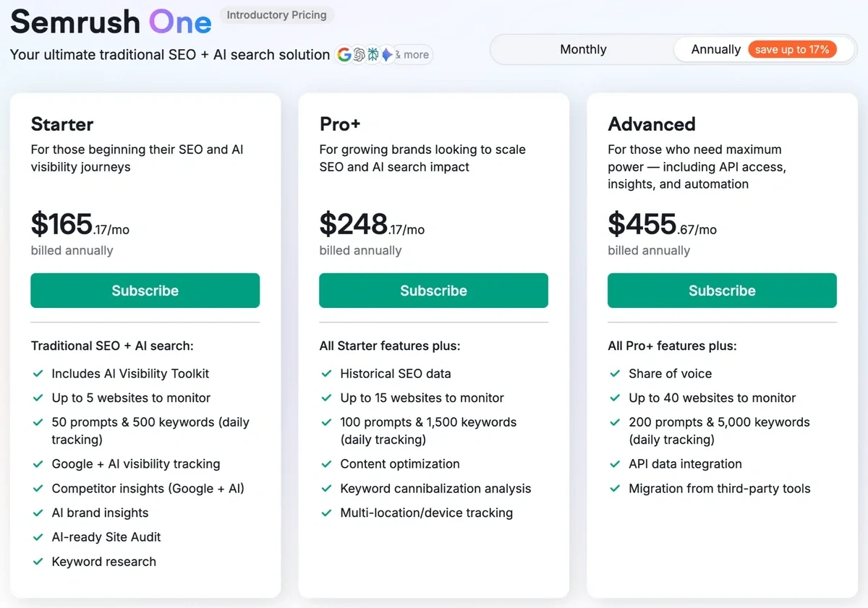This screenshot has height=608, width=868.
Task: Click the 'save up to 17%' badge
Action: click(x=792, y=50)
